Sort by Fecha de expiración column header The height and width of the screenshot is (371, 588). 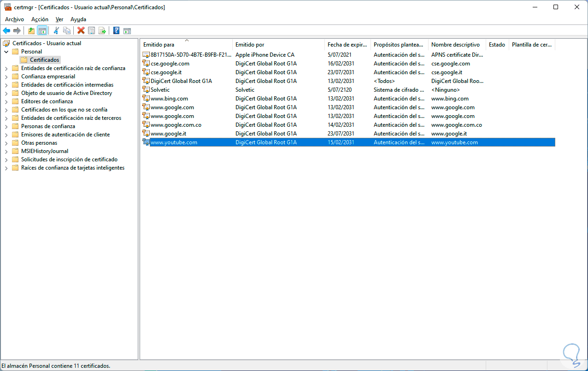(x=347, y=45)
